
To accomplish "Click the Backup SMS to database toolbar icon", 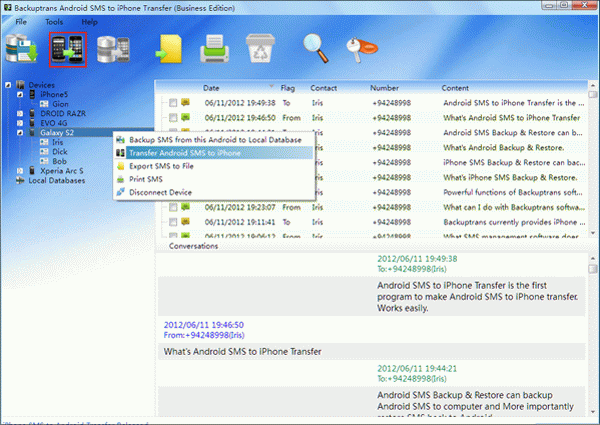I will click(x=21, y=49).
